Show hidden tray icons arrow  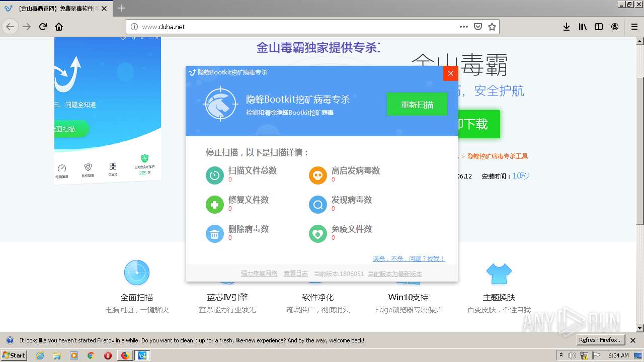tap(561, 355)
